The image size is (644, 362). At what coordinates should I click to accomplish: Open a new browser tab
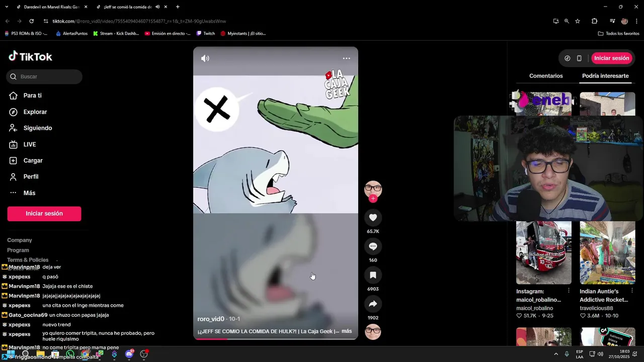pyautogui.click(x=178, y=7)
